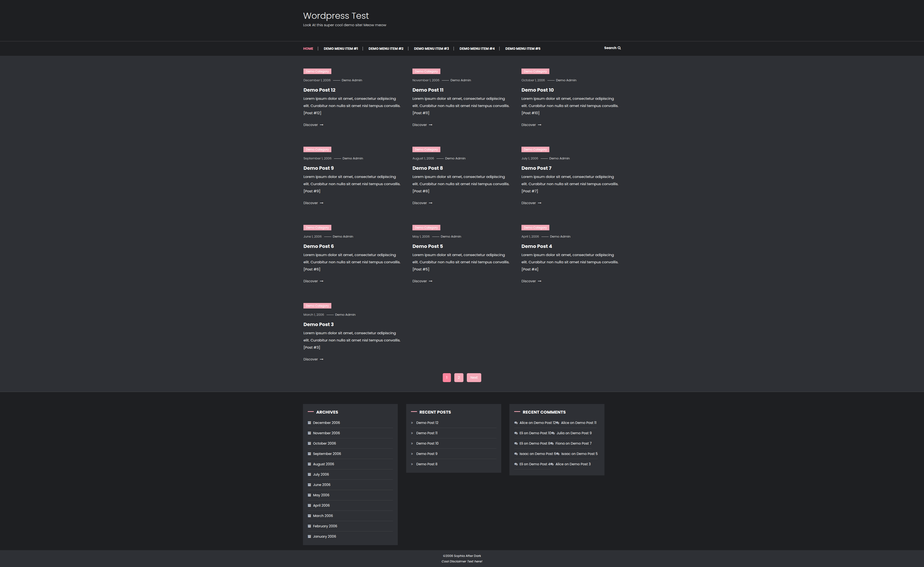924x567 pixels.
Task: Open the Demo Post 10 title link
Action: tap(537, 90)
